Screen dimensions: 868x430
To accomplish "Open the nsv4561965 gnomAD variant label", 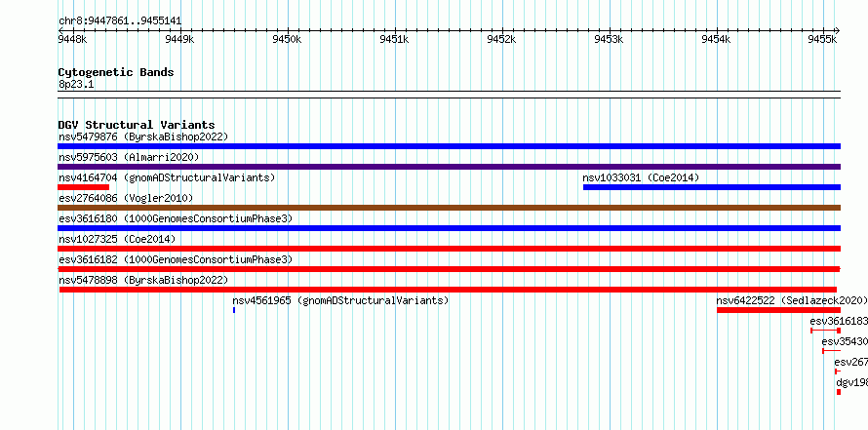I will pos(340,300).
